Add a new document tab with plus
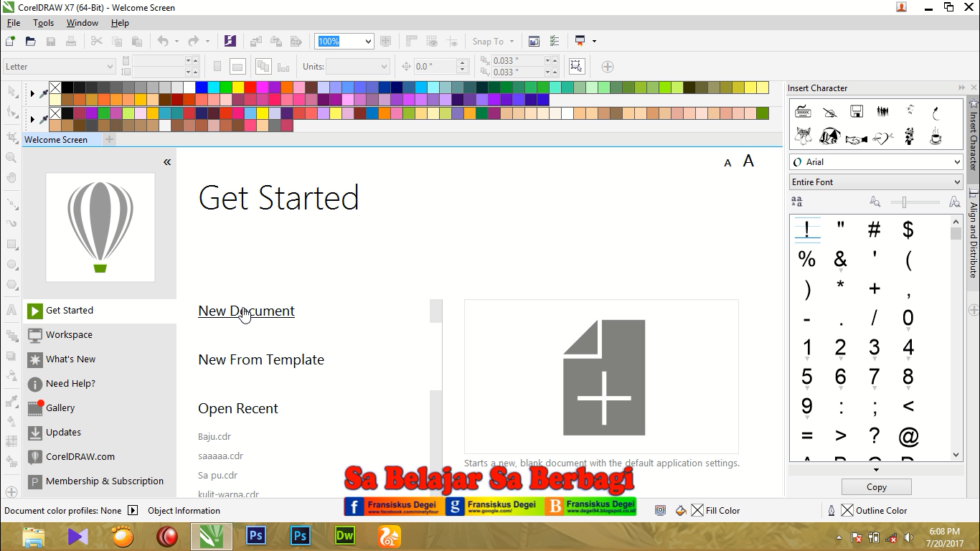This screenshot has width=980, height=551. coord(110,139)
